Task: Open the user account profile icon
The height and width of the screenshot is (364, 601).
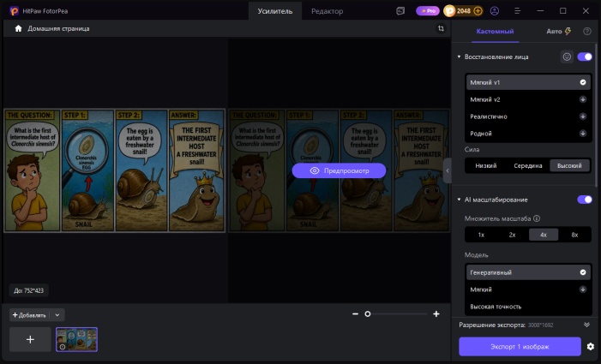Action: (x=495, y=11)
